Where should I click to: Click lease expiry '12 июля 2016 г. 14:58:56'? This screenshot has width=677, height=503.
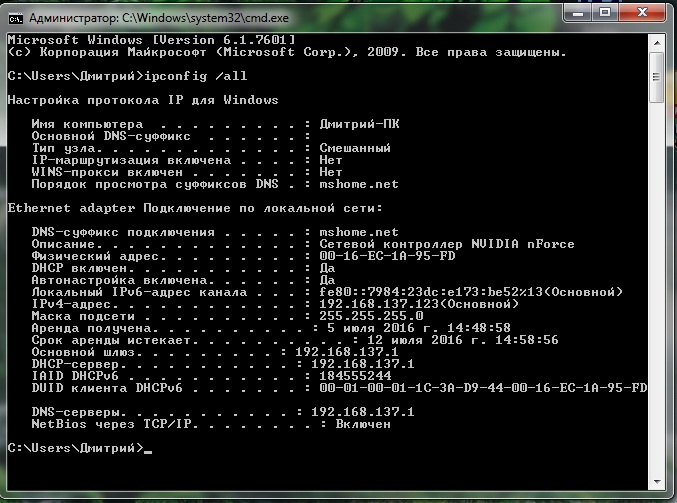pos(463,340)
